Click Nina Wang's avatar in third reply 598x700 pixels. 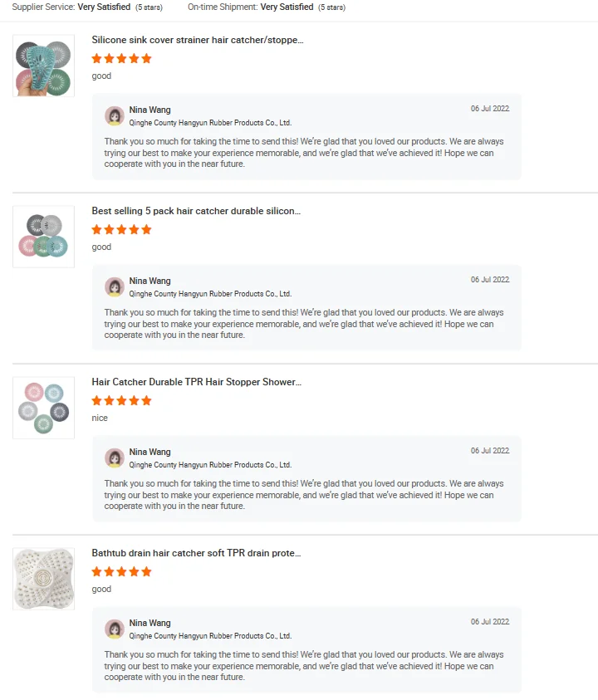pyautogui.click(x=115, y=458)
